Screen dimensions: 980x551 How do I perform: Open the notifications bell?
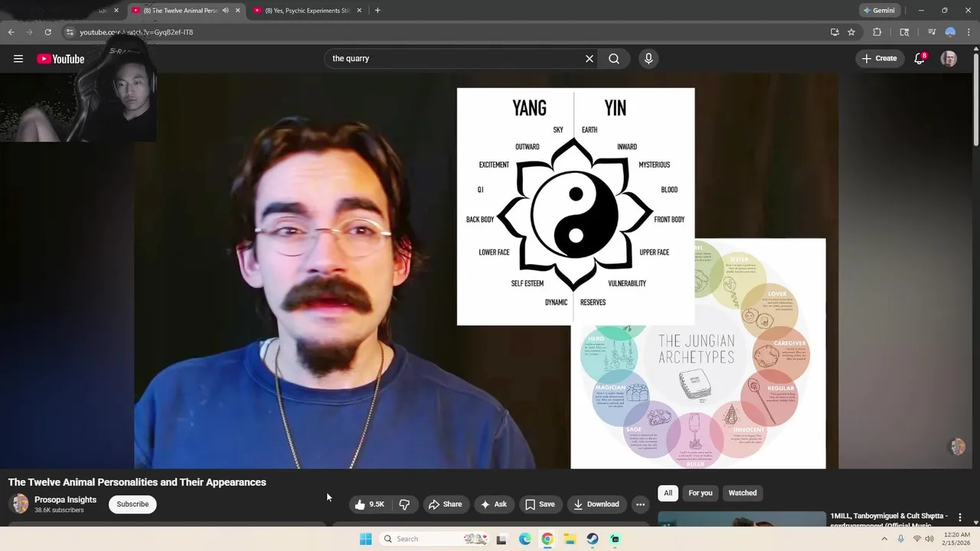point(920,59)
